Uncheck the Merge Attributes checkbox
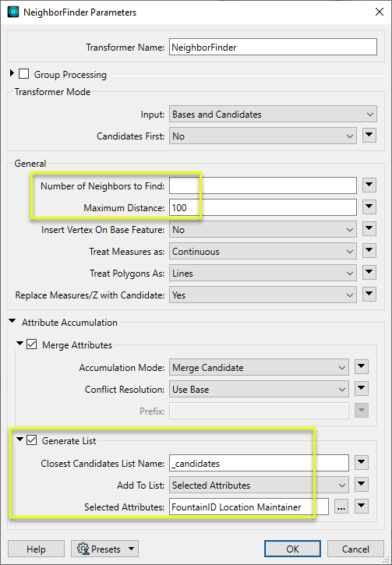The height and width of the screenshot is (565, 392). (32, 344)
